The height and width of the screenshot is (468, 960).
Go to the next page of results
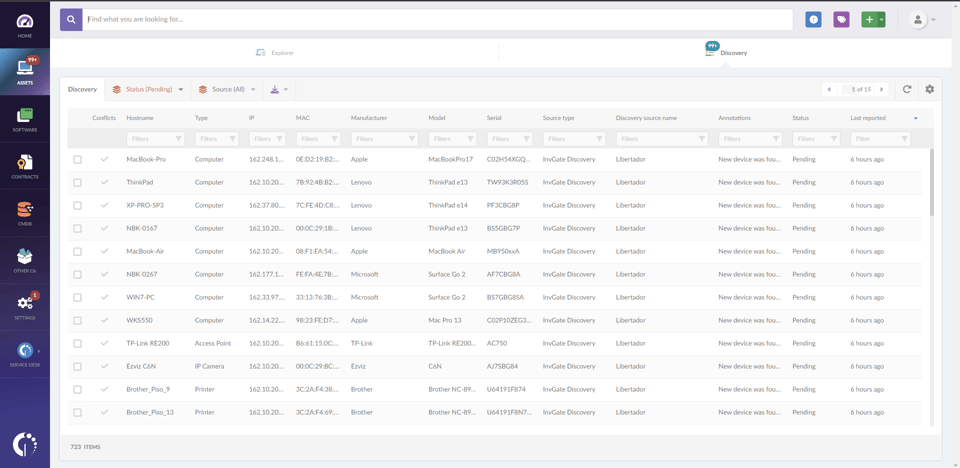(x=881, y=89)
